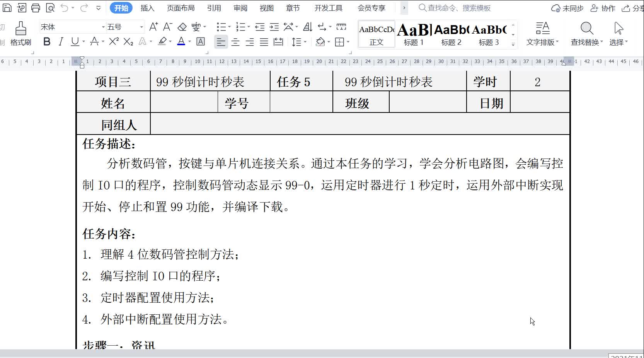This screenshot has width=644, height=358.
Task: Click the Save icon in quick access toolbar
Action: coord(7,8)
